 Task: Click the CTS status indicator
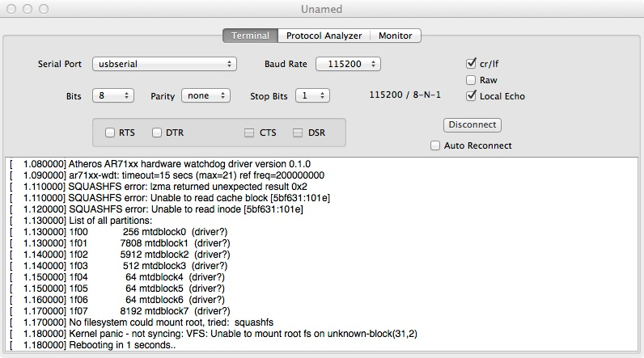point(250,133)
